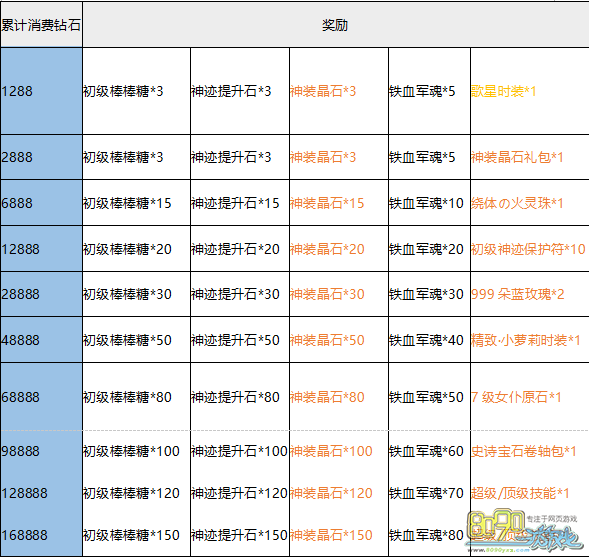The height and width of the screenshot is (558, 589).
Task: Click the 累计消费钻石 header cell
Action: coord(41,25)
